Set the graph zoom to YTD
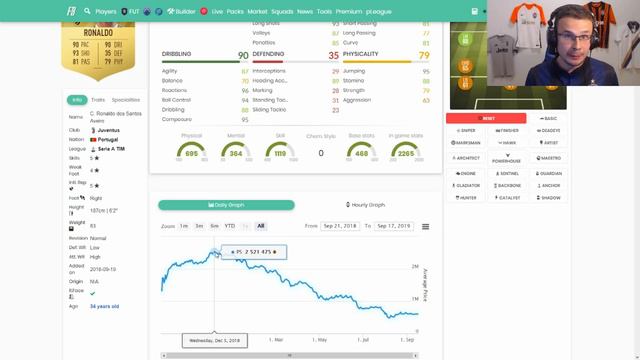Viewport: 640px width, 360px height. (x=230, y=226)
